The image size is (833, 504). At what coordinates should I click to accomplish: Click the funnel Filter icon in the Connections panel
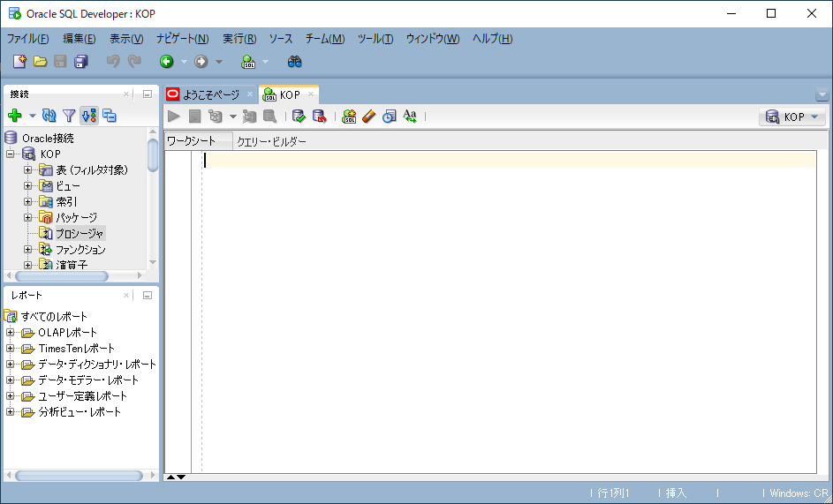69,116
